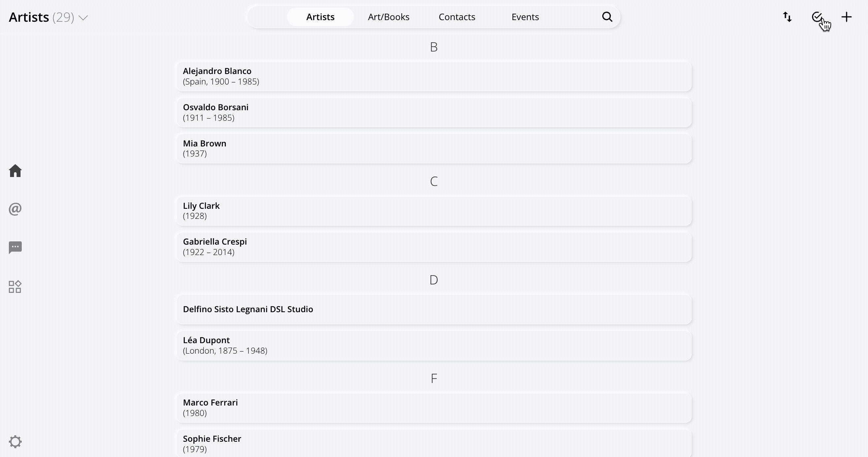
Task: Open the search field
Action: [607, 17]
